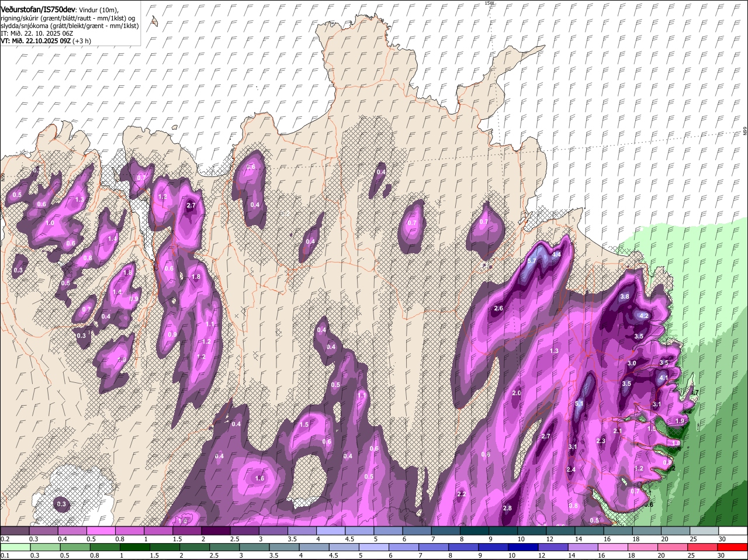Image resolution: width=748 pixels, height=560 pixels.
Task: Click the 3.0 value on the map
Action: click(x=632, y=364)
